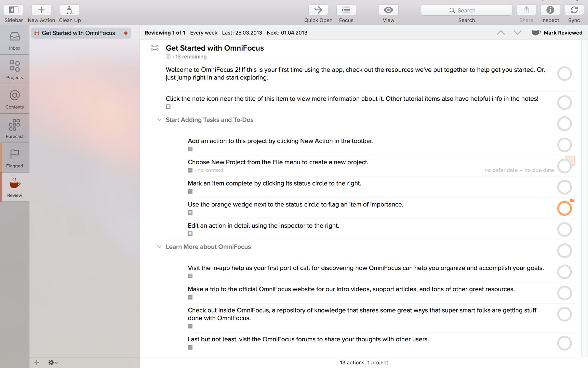
Task: Collapse Start Adding Tasks and To-Dos group
Action: coord(159,119)
